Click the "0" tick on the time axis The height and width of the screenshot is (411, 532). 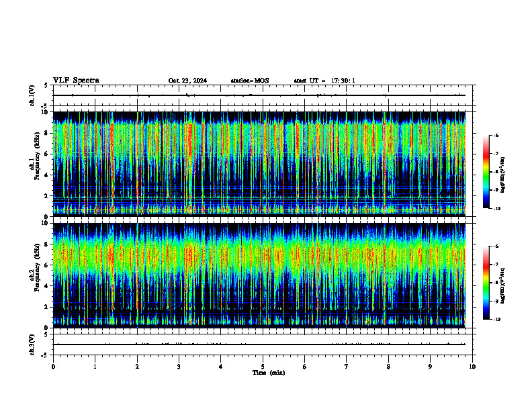pyautogui.click(x=53, y=367)
